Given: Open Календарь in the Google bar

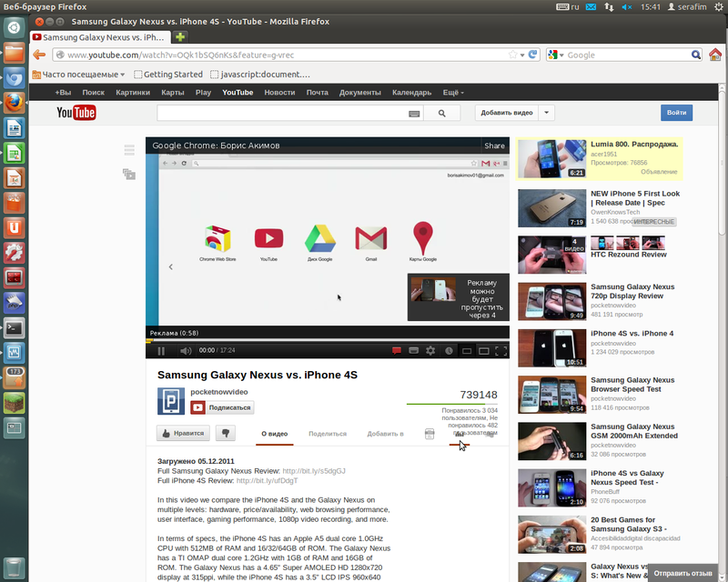Looking at the screenshot, I should point(412,93).
